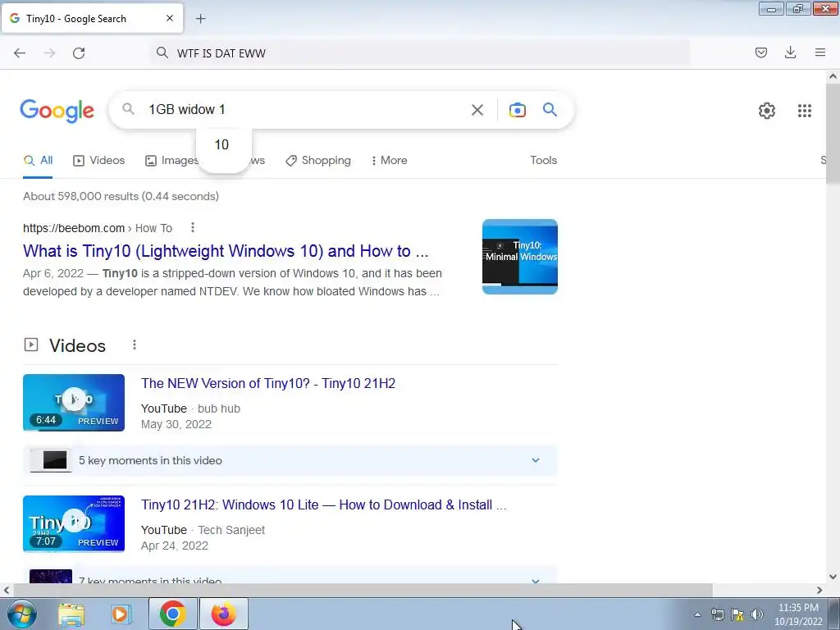
Task: Clear the Google search box text
Action: click(477, 110)
